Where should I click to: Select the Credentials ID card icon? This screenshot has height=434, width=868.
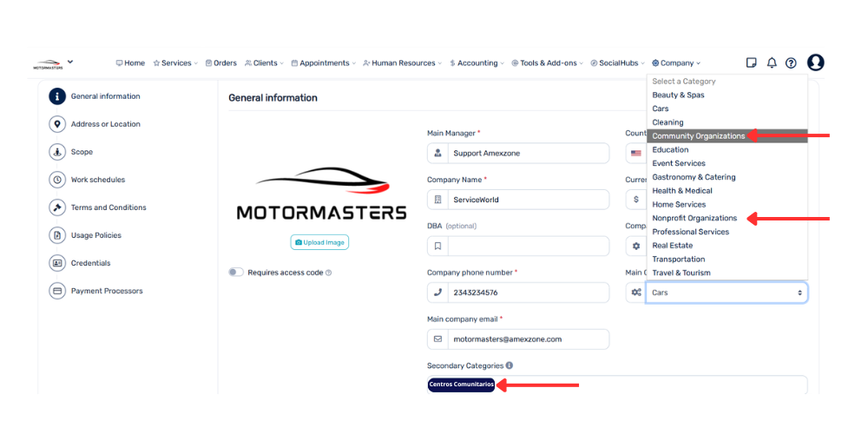pyautogui.click(x=57, y=263)
